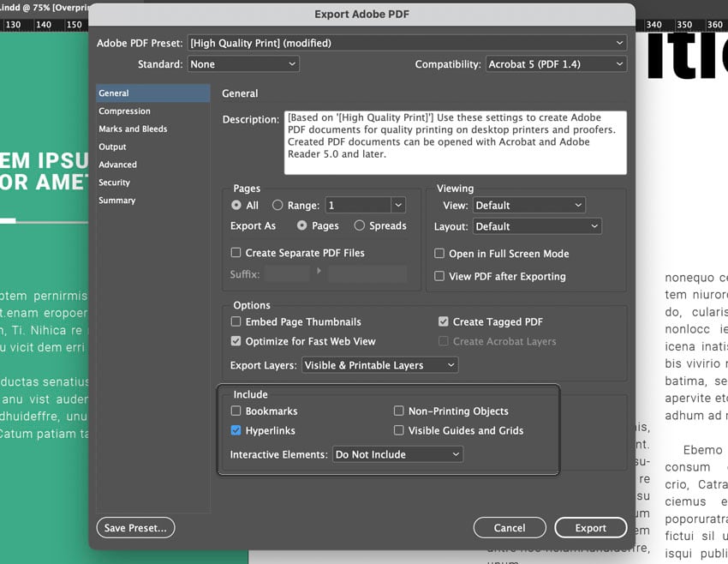Open the Compatibility dropdown showing Acrobat 5
The width and height of the screenshot is (728, 564).
tap(556, 63)
